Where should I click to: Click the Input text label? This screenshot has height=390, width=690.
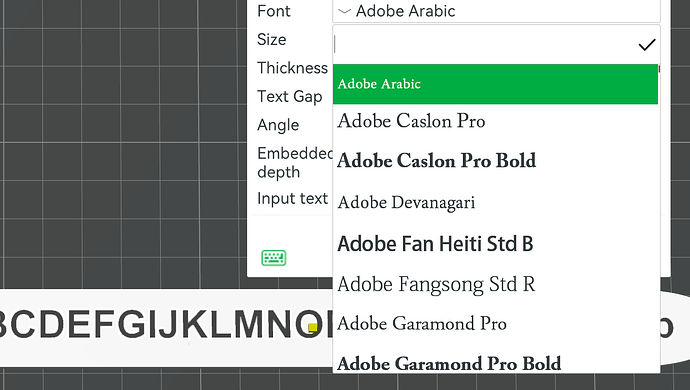click(x=293, y=199)
